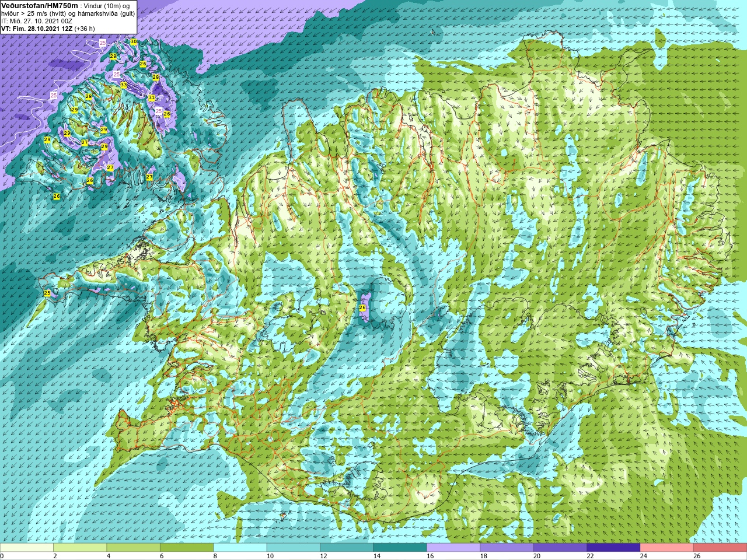Click the "VT: Fim. 28.10.2021 12Z" valid time
The height and width of the screenshot is (560, 747).
coord(37,29)
